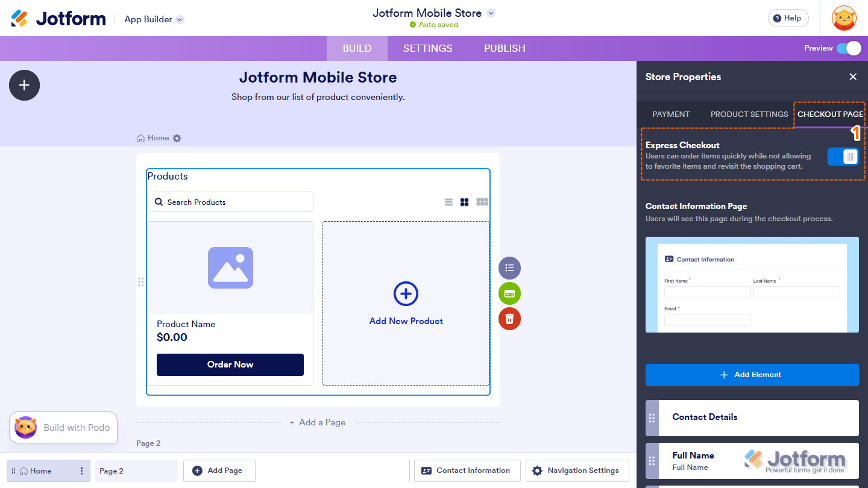This screenshot has height=488, width=868.
Task: Open product list settings via blue icon
Action: pyautogui.click(x=509, y=268)
